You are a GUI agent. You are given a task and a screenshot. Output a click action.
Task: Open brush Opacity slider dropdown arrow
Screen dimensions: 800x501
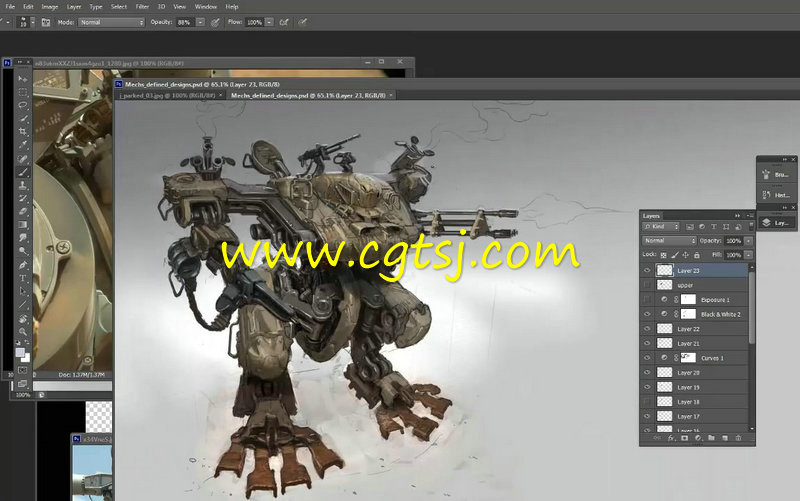(201, 22)
